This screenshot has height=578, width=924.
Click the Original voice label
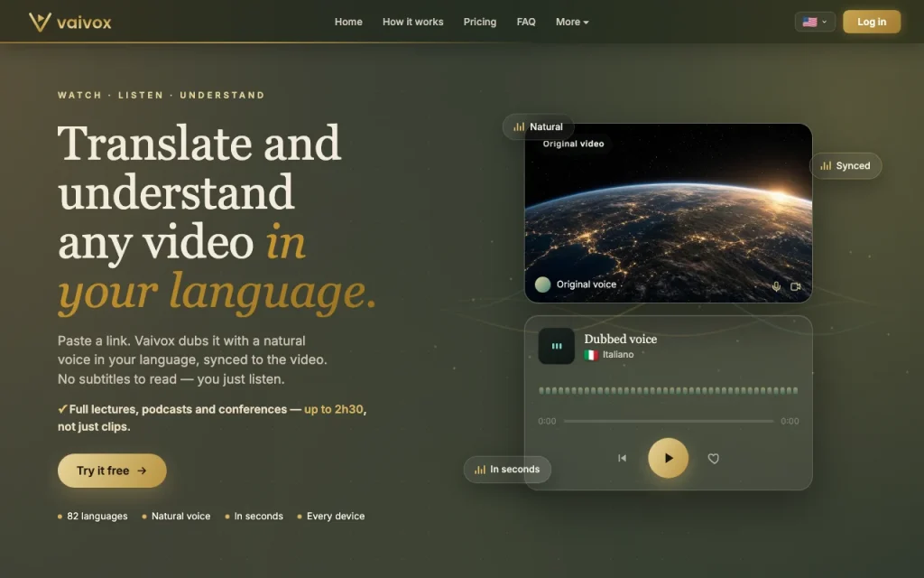coord(587,284)
